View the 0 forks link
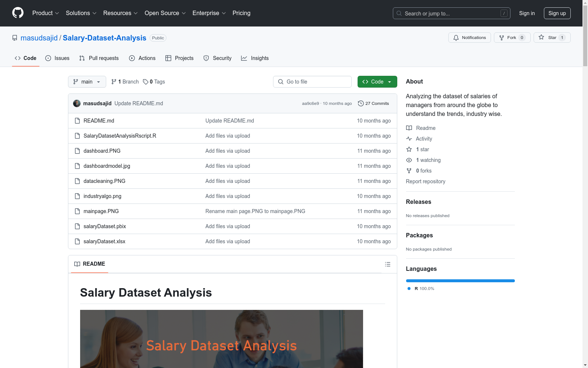This screenshot has width=588, height=368. (x=419, y=171)
